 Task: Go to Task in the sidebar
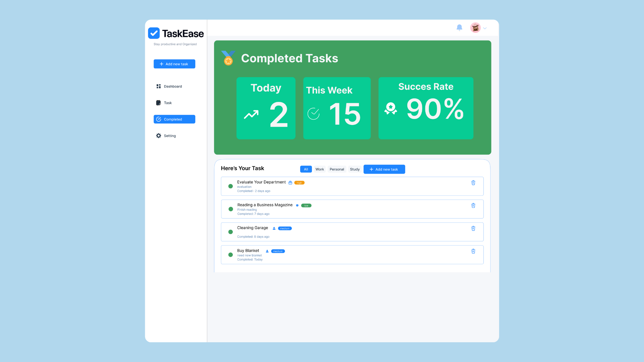[168, 103]
